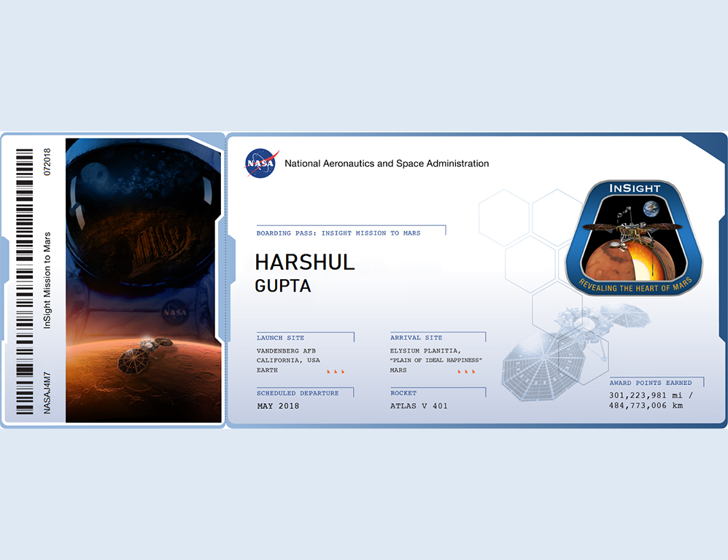Click the NASA logo on the spacesuit
The height and width of the screenshot is (560, 728).
175,313
